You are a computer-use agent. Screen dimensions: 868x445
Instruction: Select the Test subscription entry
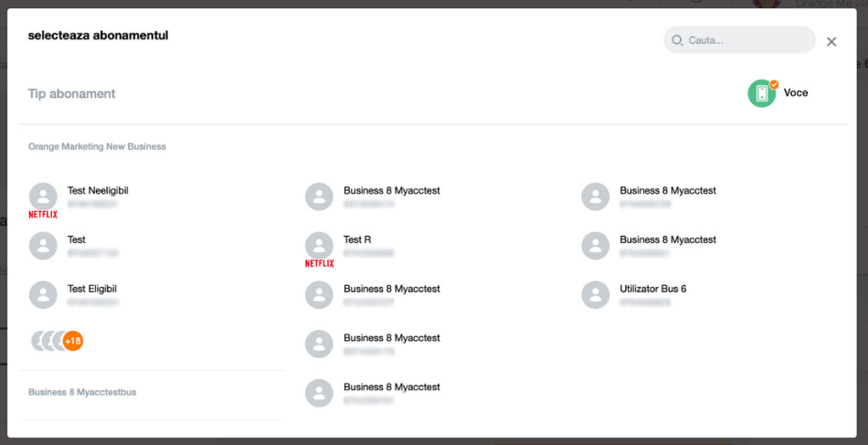click(x=77, y=239)
